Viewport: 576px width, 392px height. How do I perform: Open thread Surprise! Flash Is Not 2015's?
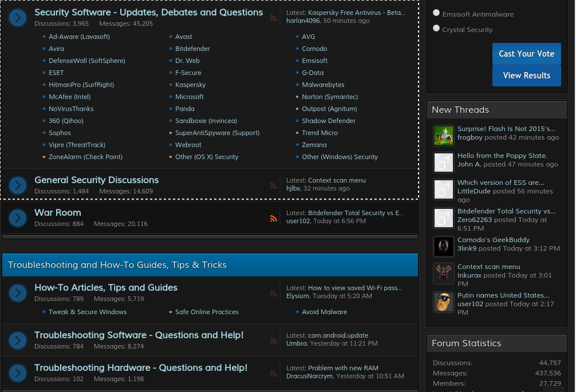(506, 129)
